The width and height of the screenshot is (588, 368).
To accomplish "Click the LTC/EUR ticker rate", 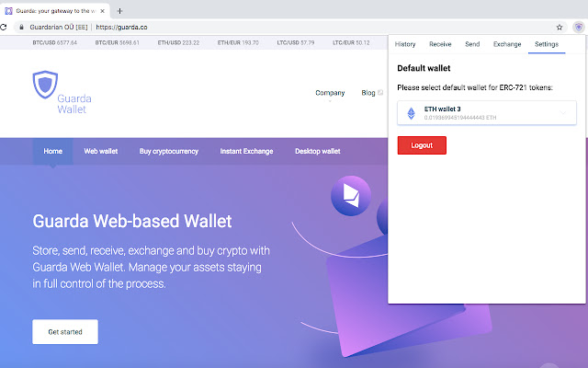I will (351, 43).
